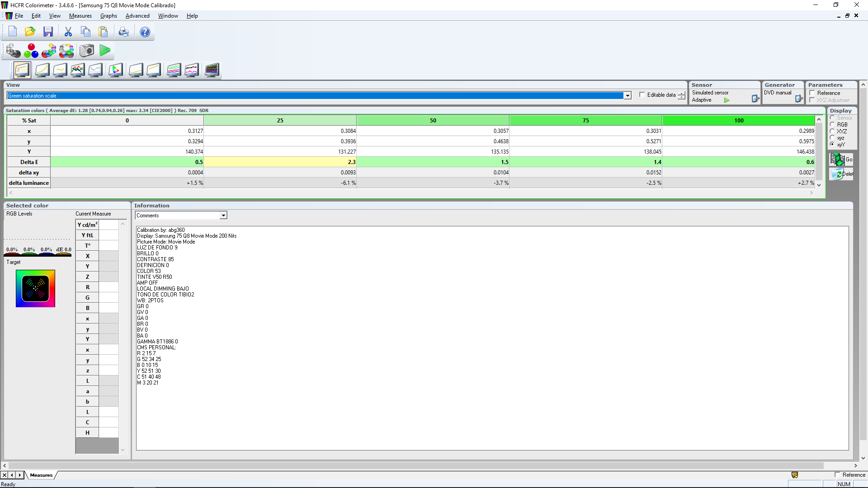The image size is (868, 488).
Task: Click the open file folder icon
Action: (x=30, y=32)
